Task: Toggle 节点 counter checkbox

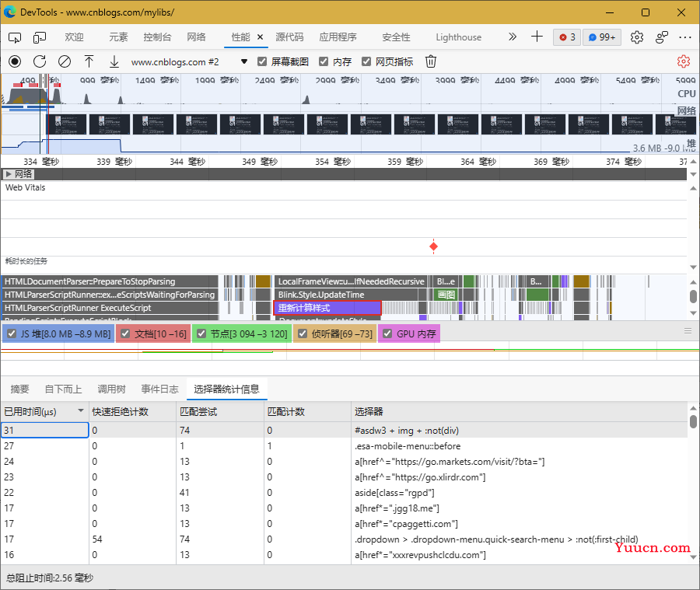Action: coord(201,333)
